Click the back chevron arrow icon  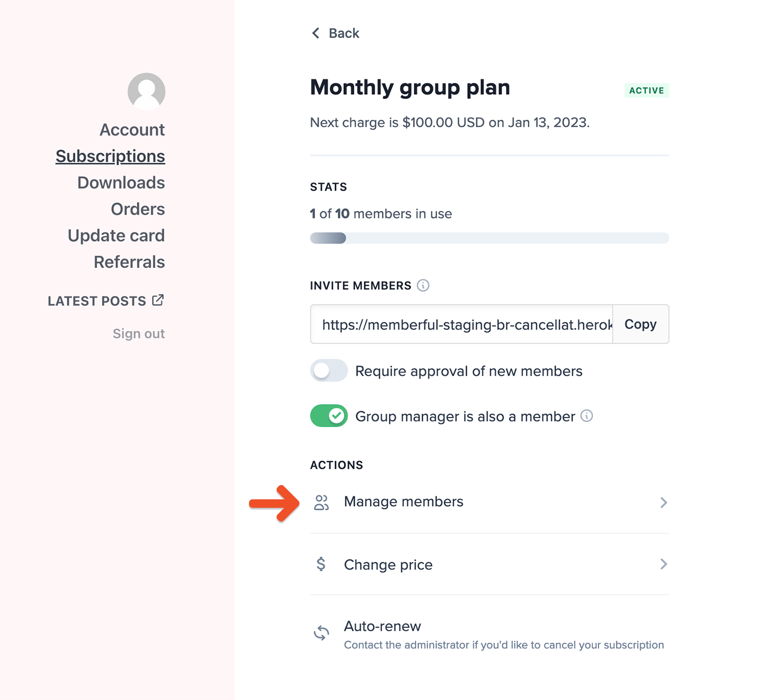315,33
